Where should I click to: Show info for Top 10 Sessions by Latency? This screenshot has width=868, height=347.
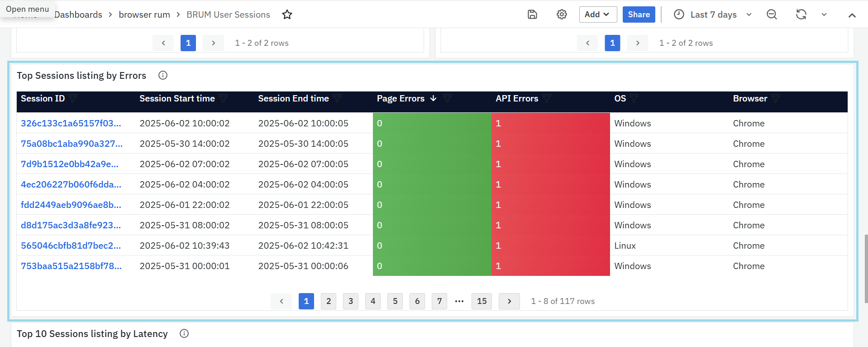click(184, 334)
